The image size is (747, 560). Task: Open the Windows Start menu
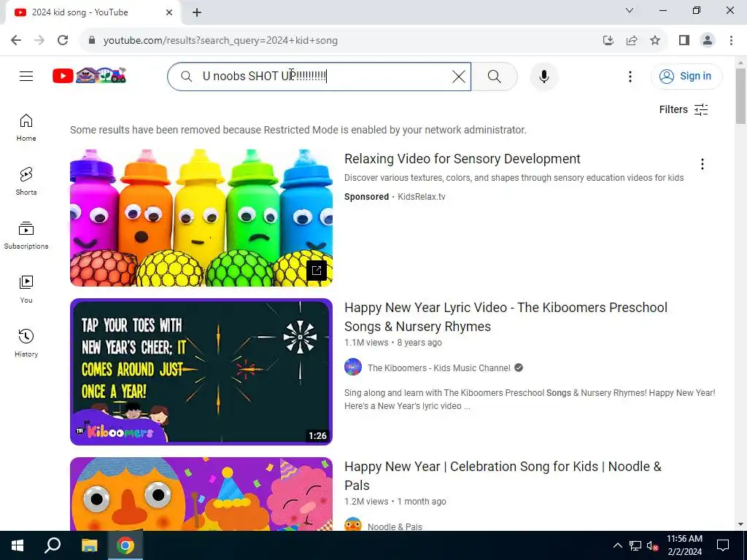pyautogui.click(x=18, y=545)
